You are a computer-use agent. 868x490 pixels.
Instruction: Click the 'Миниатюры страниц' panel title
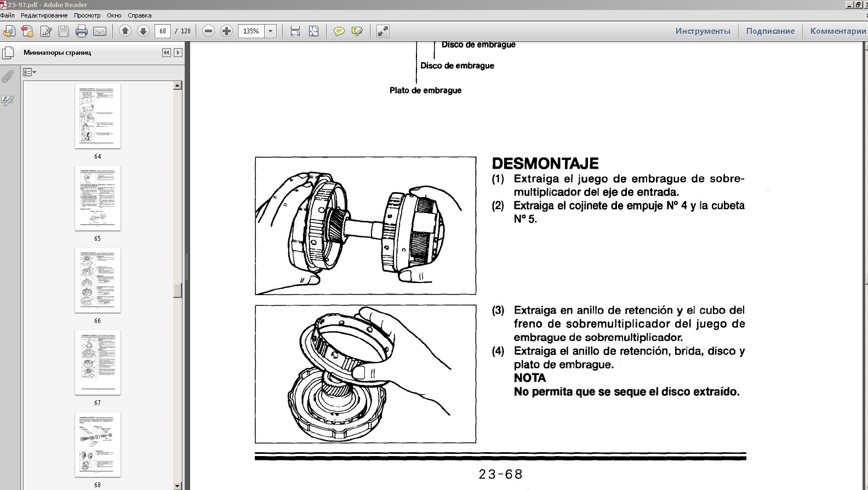57,53
